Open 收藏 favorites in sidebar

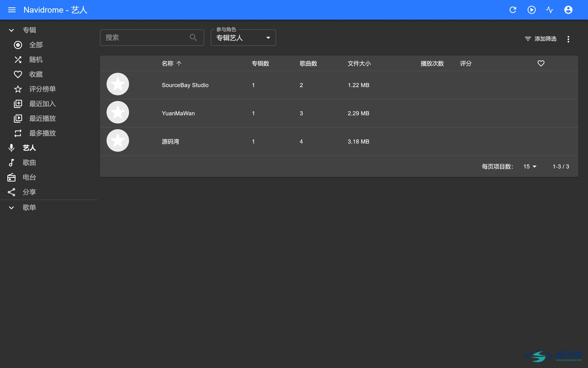pos(36,74)
